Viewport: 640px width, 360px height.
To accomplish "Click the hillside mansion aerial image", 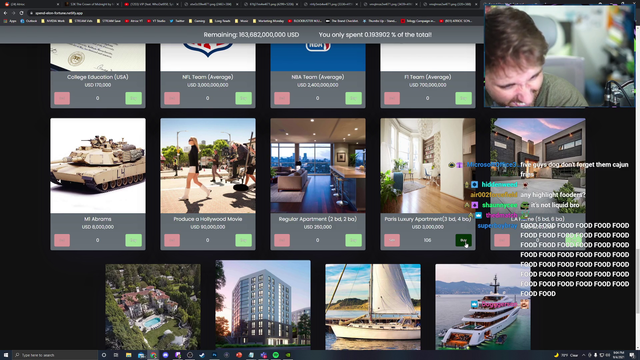I will click(x=153, y=307).
